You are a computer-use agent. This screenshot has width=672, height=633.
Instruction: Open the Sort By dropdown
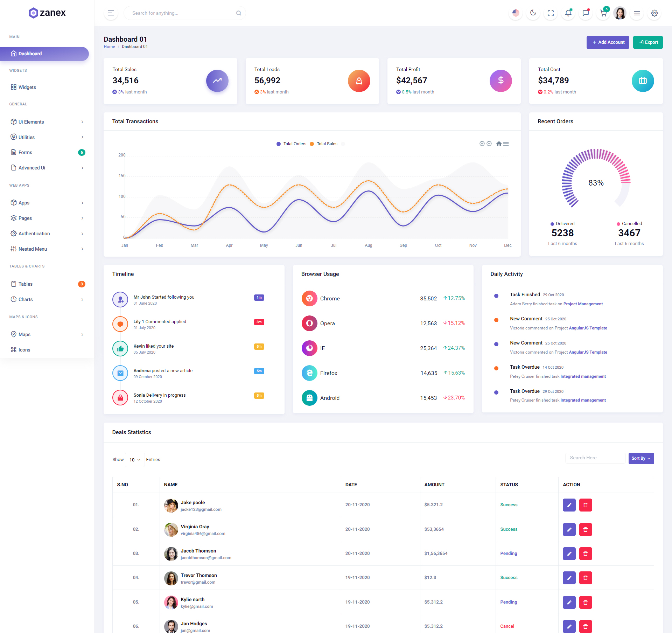(641, 458)
